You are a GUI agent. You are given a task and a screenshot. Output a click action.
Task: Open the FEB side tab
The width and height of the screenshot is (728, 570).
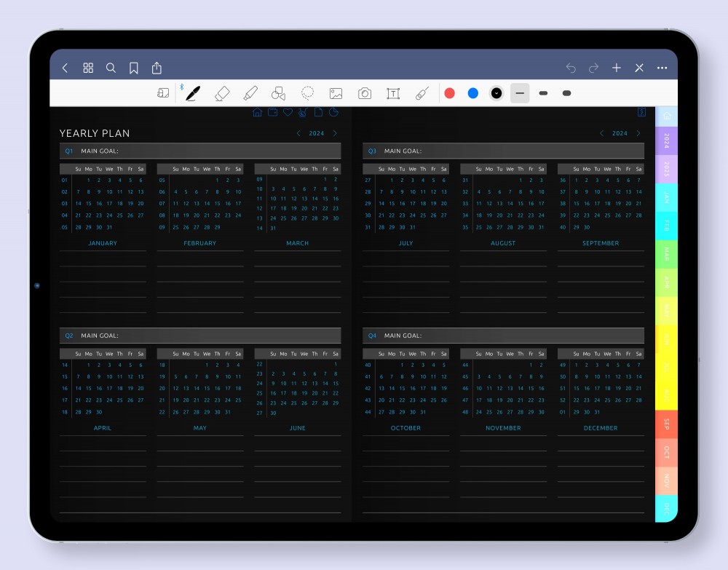pos(667,226)
